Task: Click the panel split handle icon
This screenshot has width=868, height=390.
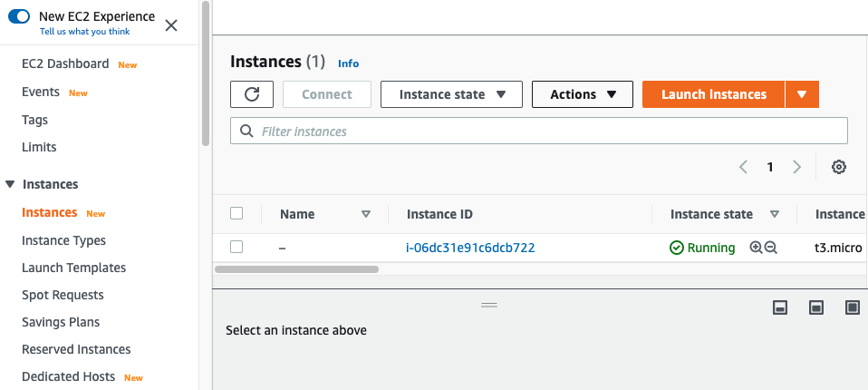Action: 489,306
